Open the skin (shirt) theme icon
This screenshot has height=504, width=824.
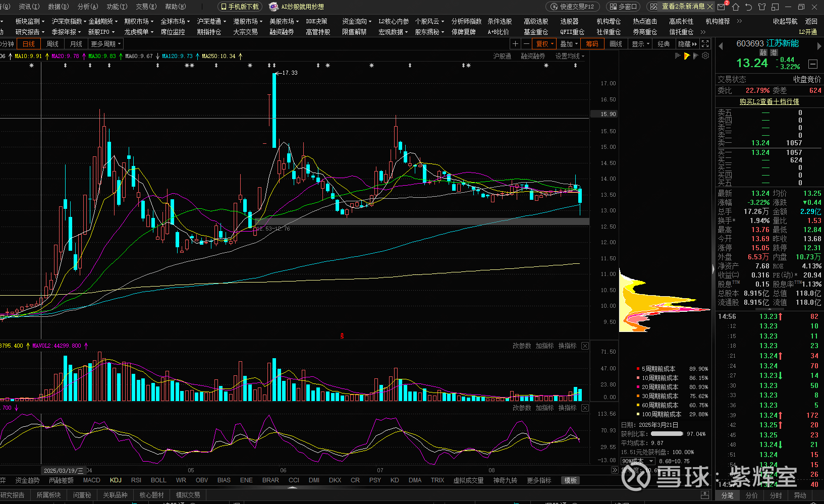[x=762, y=7]
